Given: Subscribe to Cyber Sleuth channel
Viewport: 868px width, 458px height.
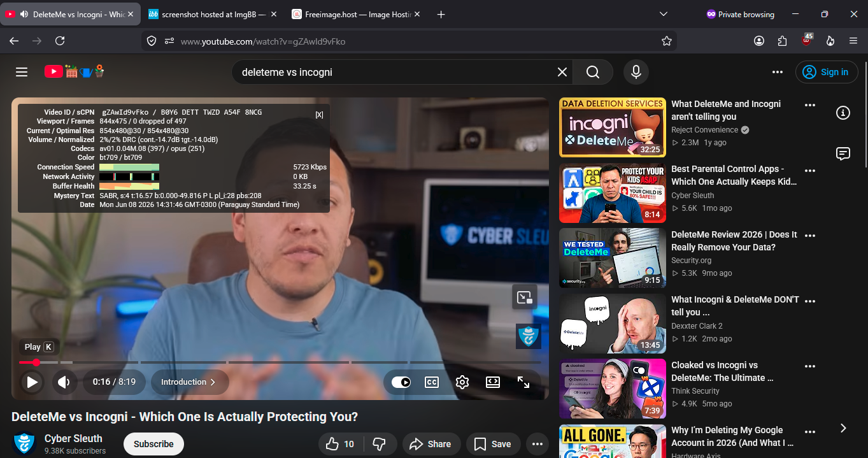Looking at the screenshot, I should pos(153,444).
